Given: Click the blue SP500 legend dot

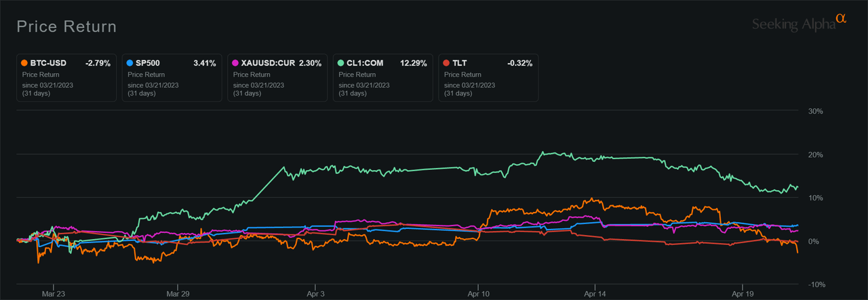Looking at the screenshot, I should [130, 63].
